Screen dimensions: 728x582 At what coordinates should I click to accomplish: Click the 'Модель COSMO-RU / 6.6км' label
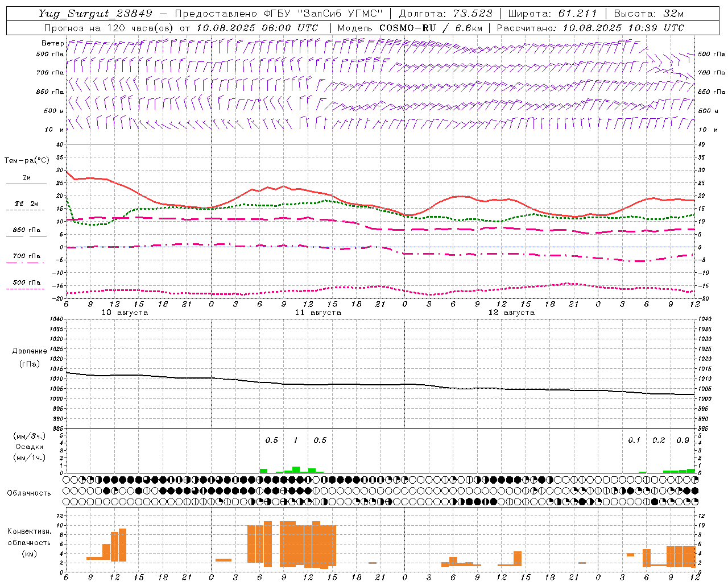pos(410,28)
